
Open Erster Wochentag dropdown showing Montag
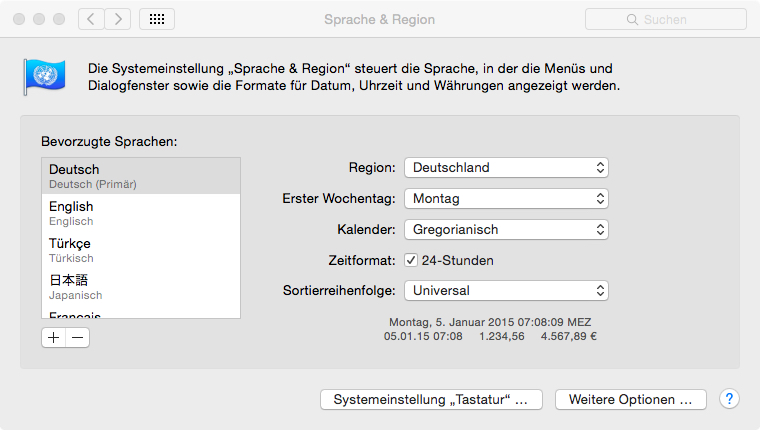506,198
